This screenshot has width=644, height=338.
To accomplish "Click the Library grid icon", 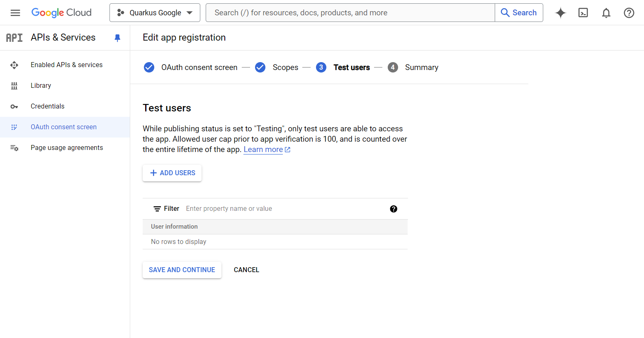I will (x=14, y=86).
